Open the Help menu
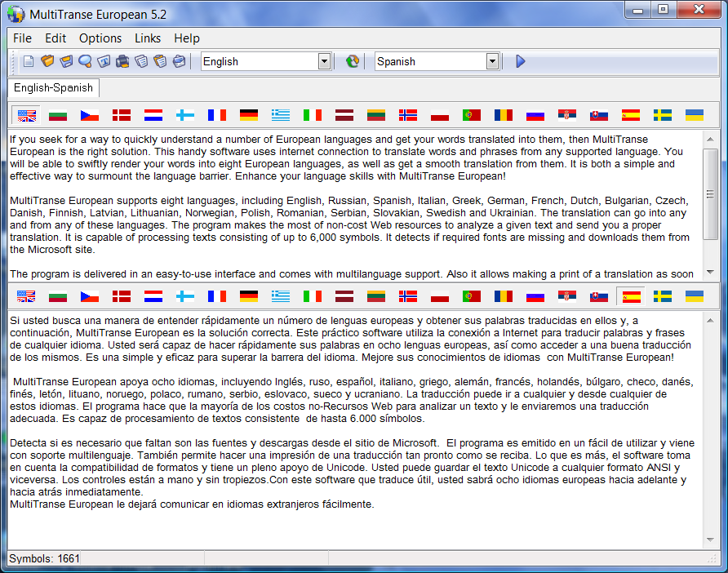728x573 pixels. click(187, 38)
